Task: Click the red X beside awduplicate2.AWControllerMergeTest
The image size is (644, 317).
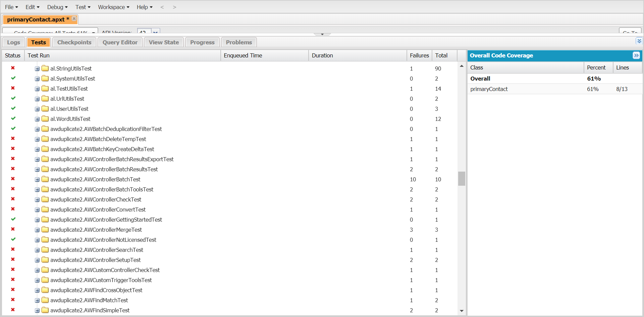Action: click(13, 229)
